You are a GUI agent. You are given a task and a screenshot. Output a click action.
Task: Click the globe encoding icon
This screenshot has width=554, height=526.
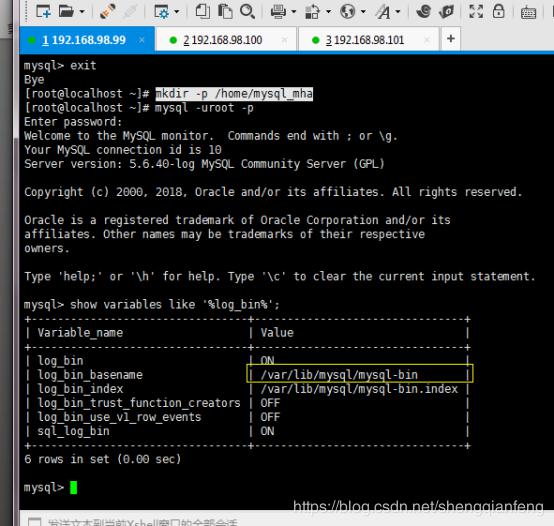tap(348, 11)
